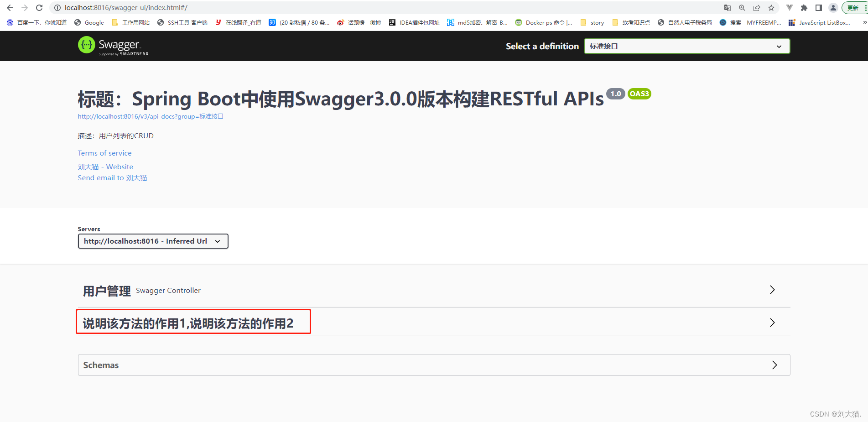Bookmark this page with the star icon
Viewport: 868px width, 422px height.
pos(771,8)
